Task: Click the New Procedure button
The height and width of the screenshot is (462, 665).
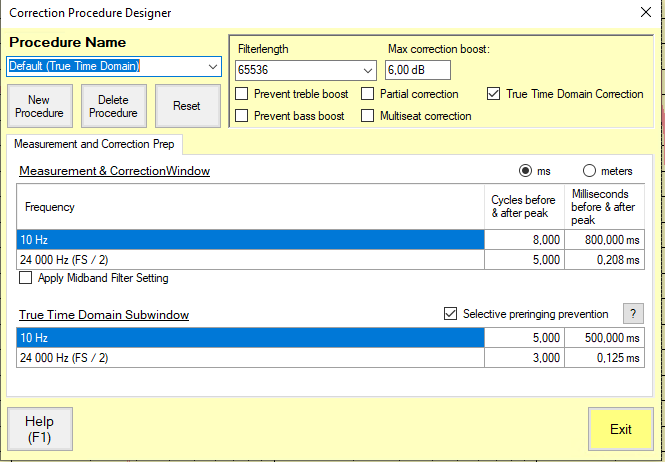Action: pos(39,106)
